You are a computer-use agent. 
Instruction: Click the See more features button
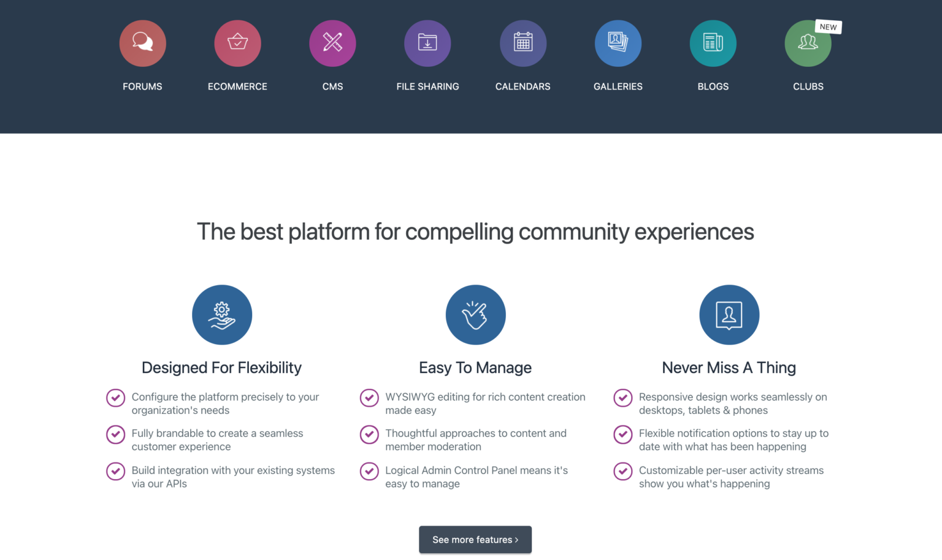475,540
